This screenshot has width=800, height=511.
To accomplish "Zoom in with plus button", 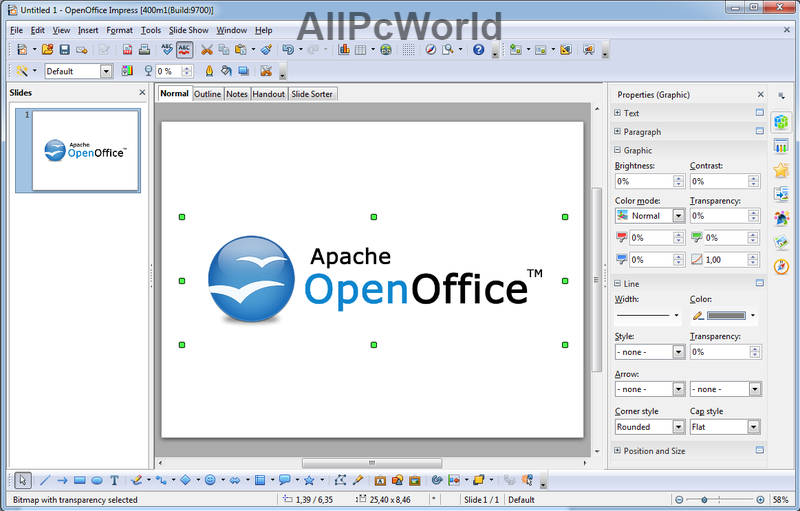I will coord(760,500).
